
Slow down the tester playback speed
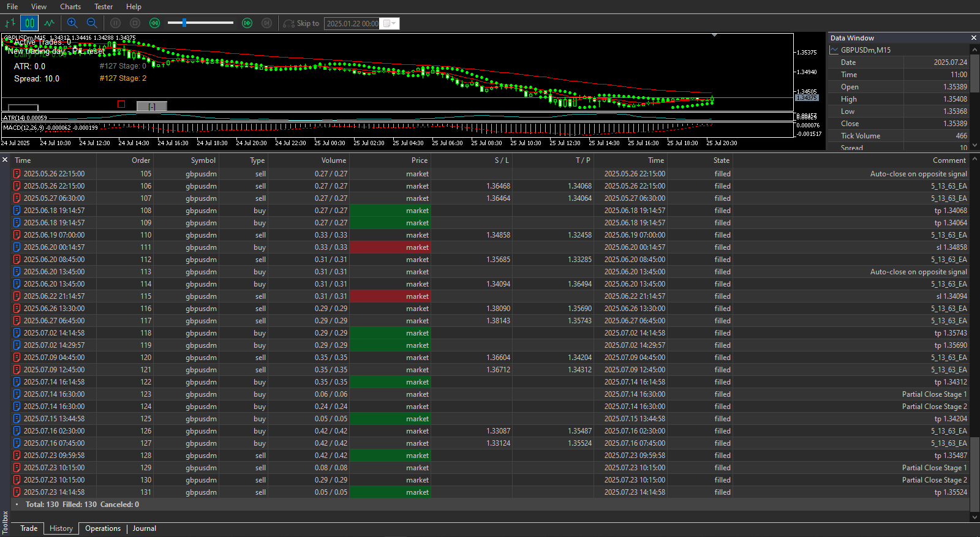pyautogui.click(x=155, y=23)
